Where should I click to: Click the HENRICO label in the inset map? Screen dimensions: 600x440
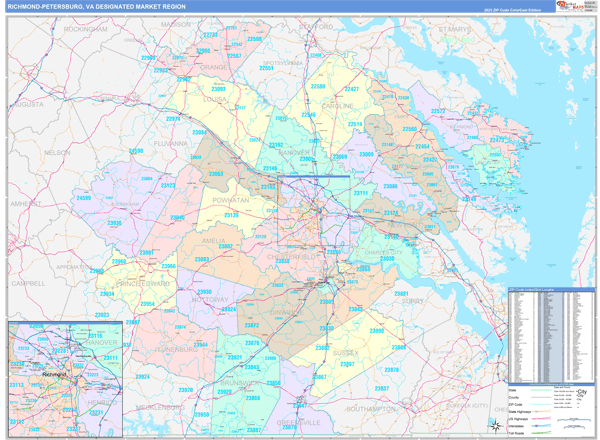click(x=102, y=403)
